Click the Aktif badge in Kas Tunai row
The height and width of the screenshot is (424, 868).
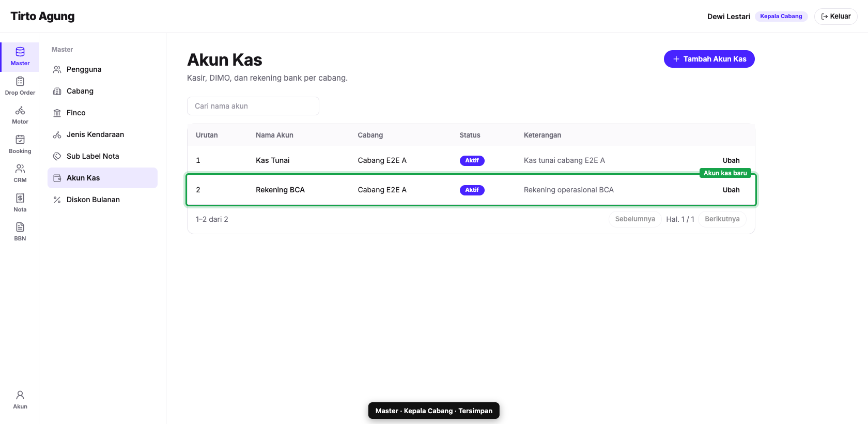click(472, 160)
